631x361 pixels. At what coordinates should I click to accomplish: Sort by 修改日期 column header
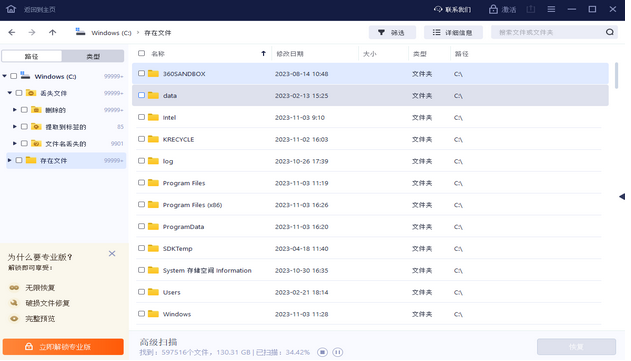[290, 54]
